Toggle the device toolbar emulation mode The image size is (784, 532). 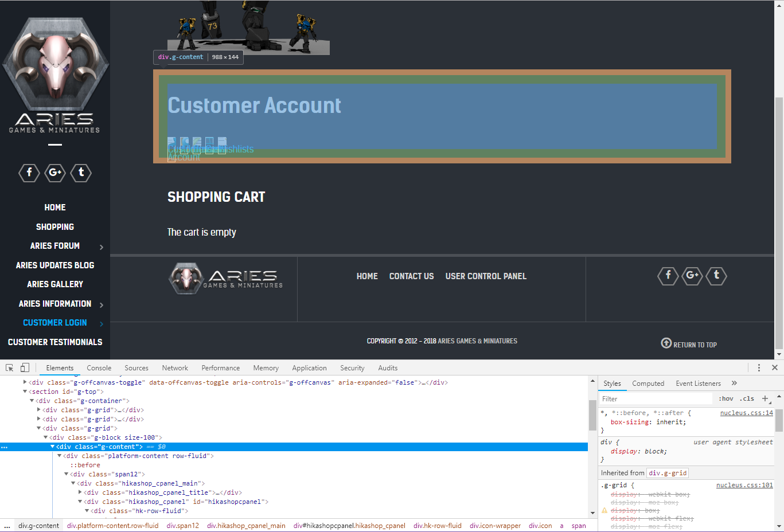25,368
